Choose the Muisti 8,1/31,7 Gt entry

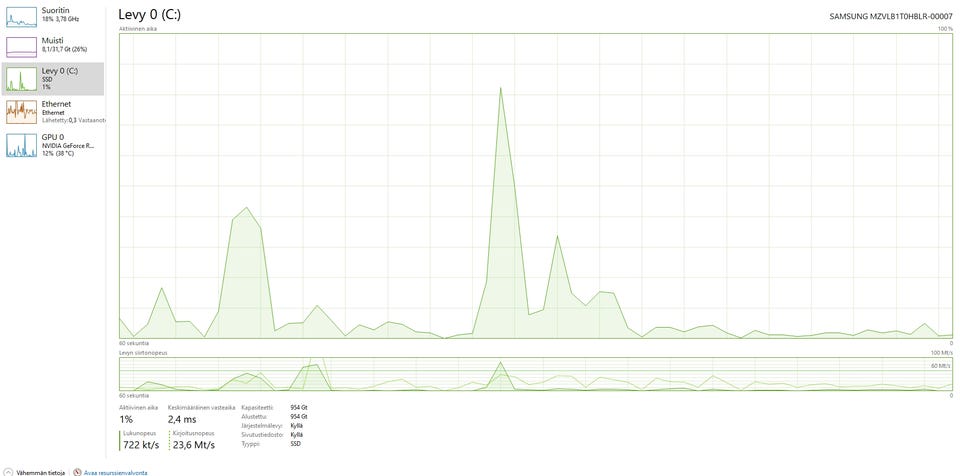pyautogui.click(x=65, y=45)
